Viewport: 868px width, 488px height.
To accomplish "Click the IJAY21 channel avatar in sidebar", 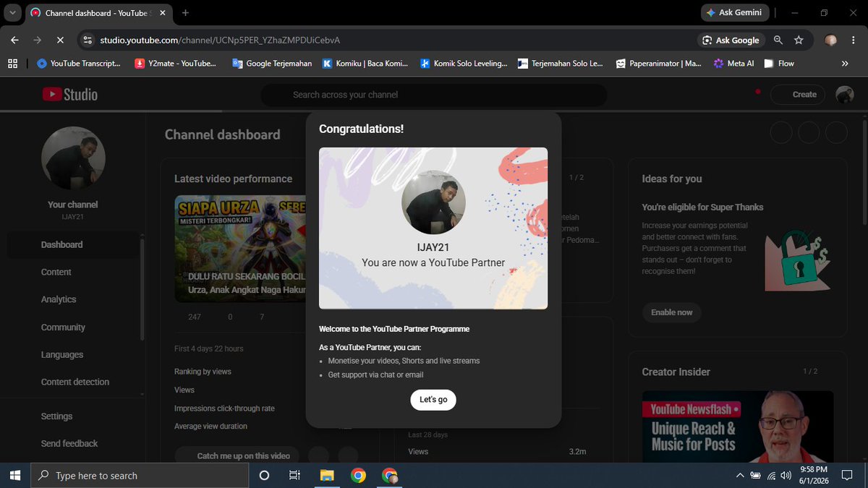I will pyautogui.click(x=73, y=158).
